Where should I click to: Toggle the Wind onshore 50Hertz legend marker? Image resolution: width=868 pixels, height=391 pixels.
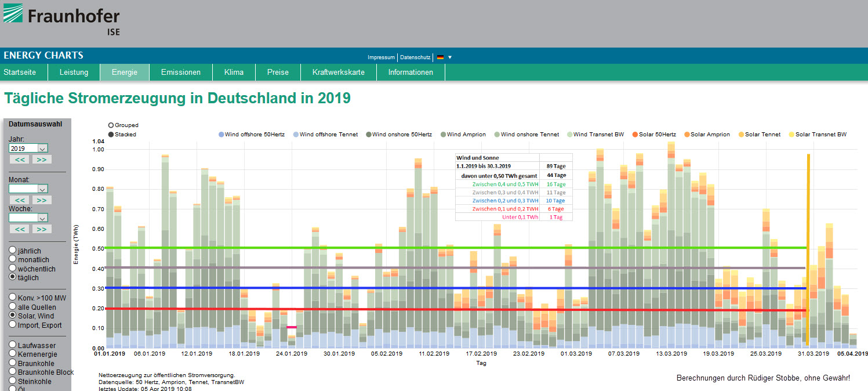click(x=368, y=135)
